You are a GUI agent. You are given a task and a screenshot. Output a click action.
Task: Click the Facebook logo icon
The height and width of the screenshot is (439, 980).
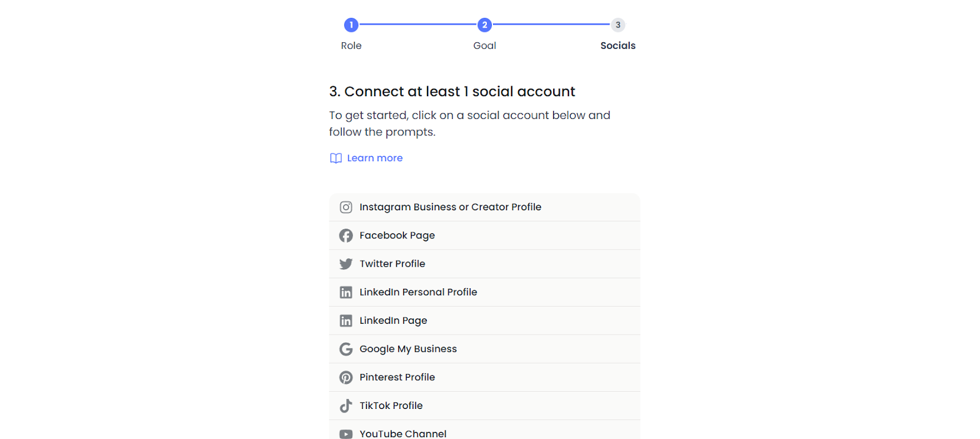pos(346,235)
